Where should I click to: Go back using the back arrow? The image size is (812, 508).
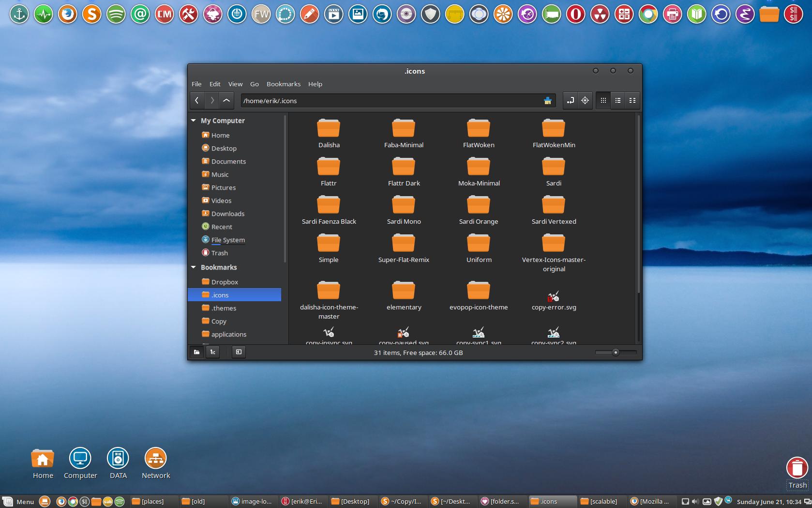click(x=197, y=101)
